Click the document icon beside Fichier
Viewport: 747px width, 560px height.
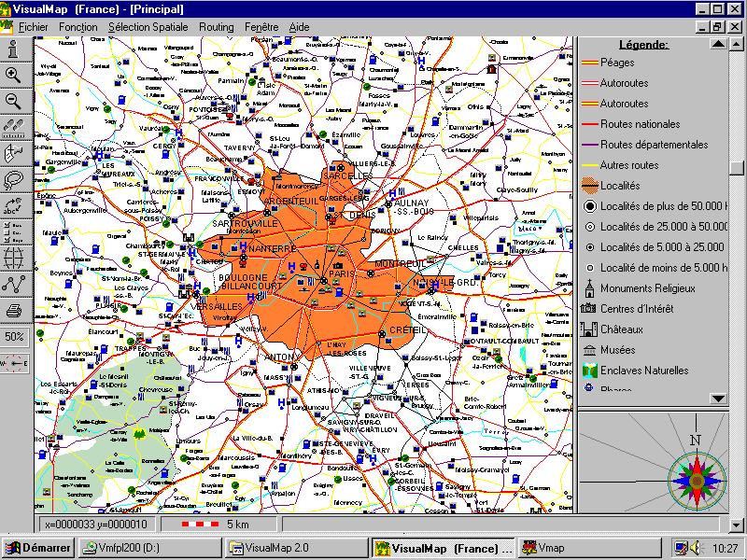click(7, 27)
